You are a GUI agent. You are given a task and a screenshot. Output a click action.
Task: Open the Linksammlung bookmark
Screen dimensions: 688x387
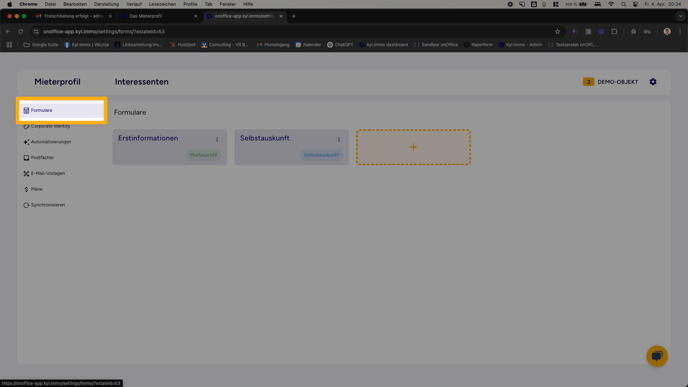(138, 45)
